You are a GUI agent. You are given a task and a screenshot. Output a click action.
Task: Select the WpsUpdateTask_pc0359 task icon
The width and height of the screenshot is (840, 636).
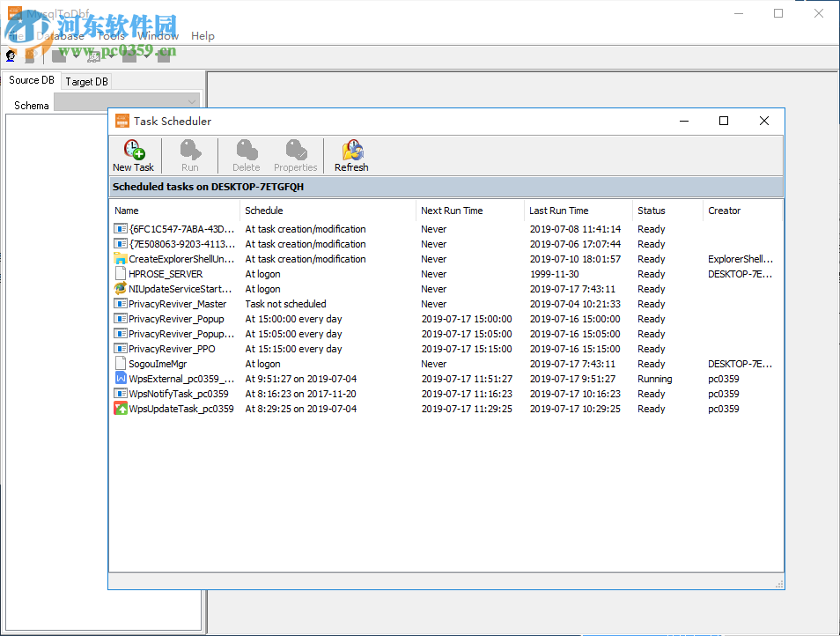point(120,408)
